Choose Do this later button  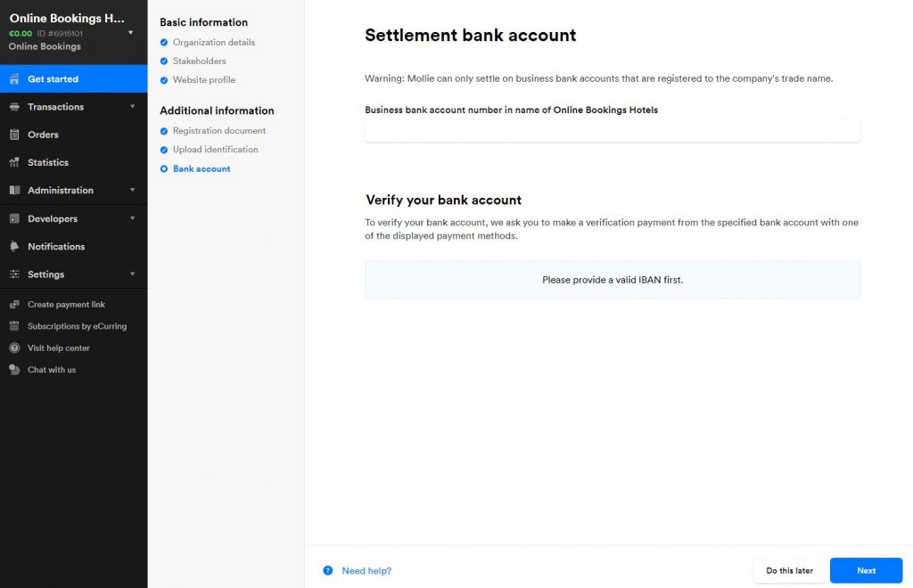click(x=789, y=570)
